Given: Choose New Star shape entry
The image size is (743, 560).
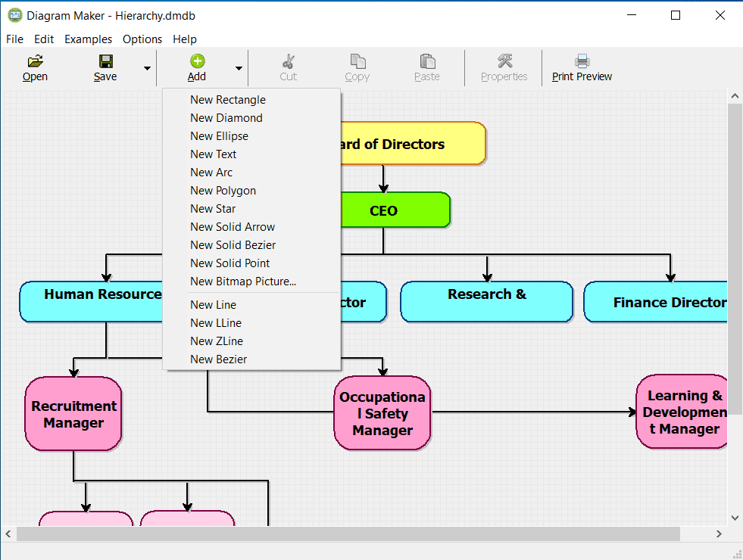Looking at the screenshot, I should (251, 209).
